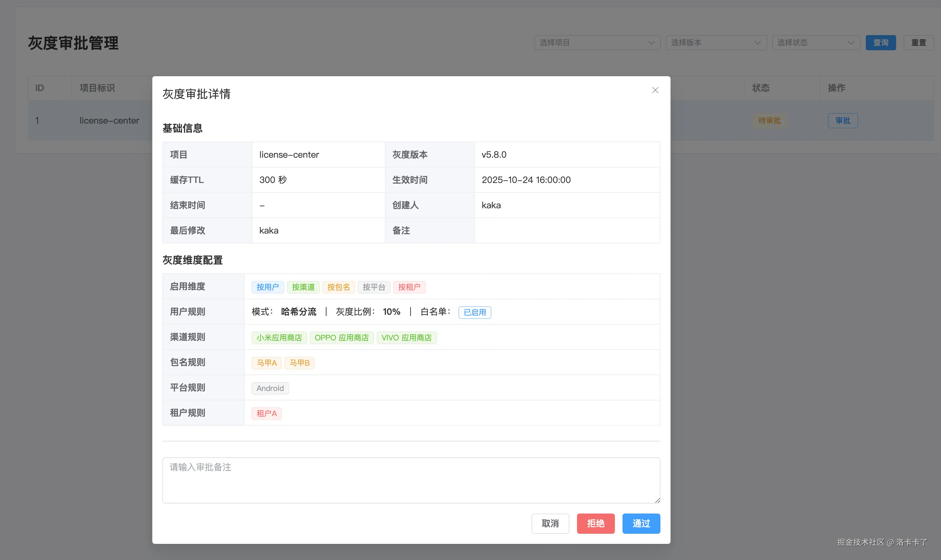Click the 按渠道 dimension tag
Screen dimensions: 941x560
[303, 287]
